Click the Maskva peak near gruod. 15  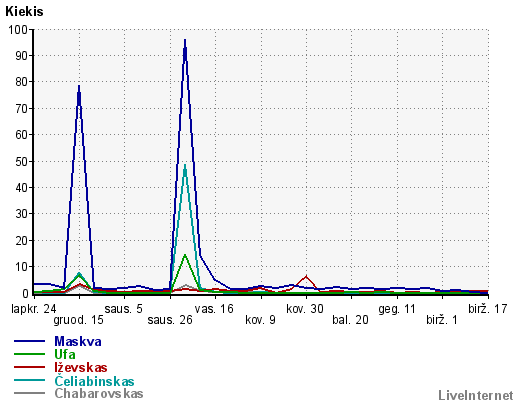point(79,86)
